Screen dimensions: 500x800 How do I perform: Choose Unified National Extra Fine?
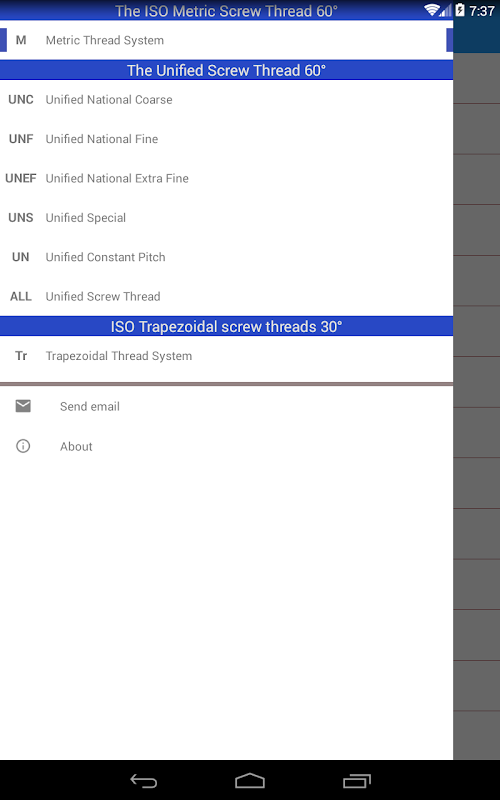click(227, 178)
